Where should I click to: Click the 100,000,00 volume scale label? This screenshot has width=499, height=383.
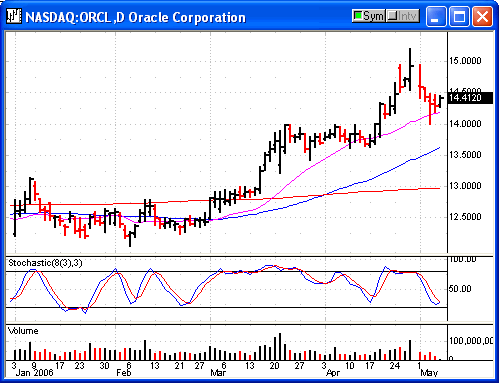471,341
